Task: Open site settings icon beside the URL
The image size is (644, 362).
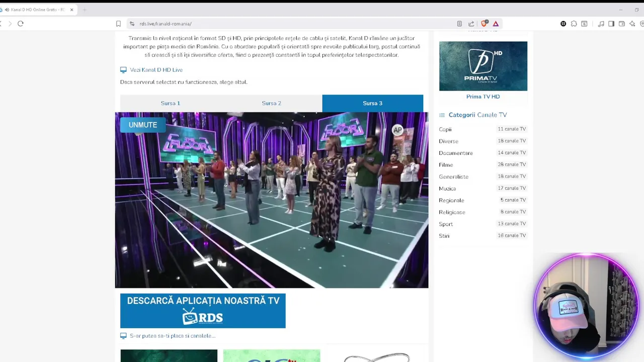Action: (x=132, y=24)
